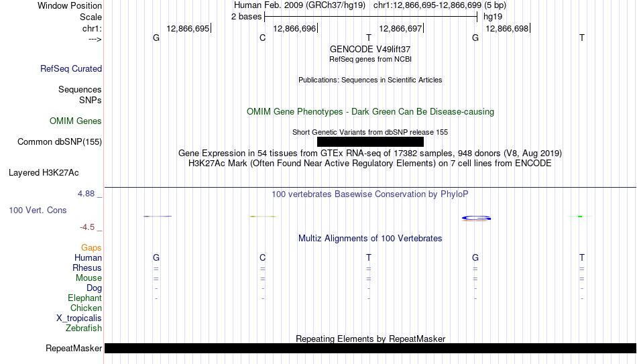Click the Scale label
The height and width of the screenshot is (364, 637).
(91, 17)
